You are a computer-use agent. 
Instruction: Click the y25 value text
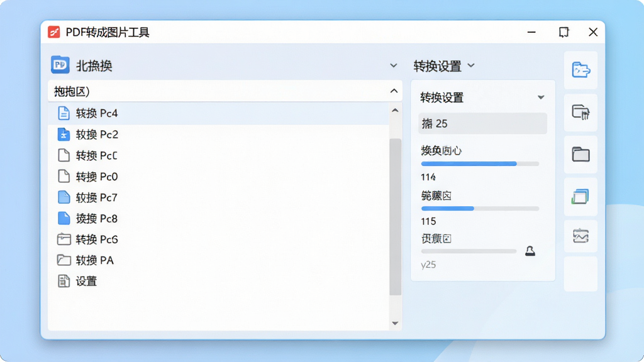coord(428,265)
